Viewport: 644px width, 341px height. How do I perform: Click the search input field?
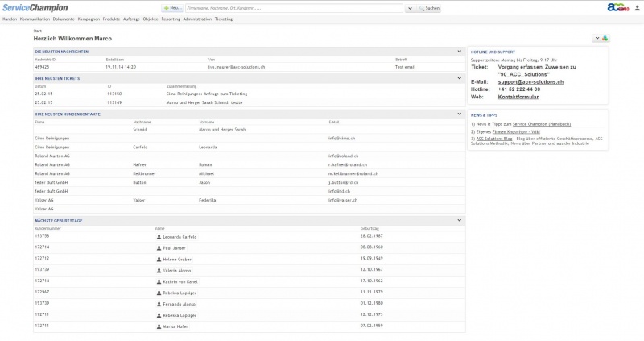point(294,8)
